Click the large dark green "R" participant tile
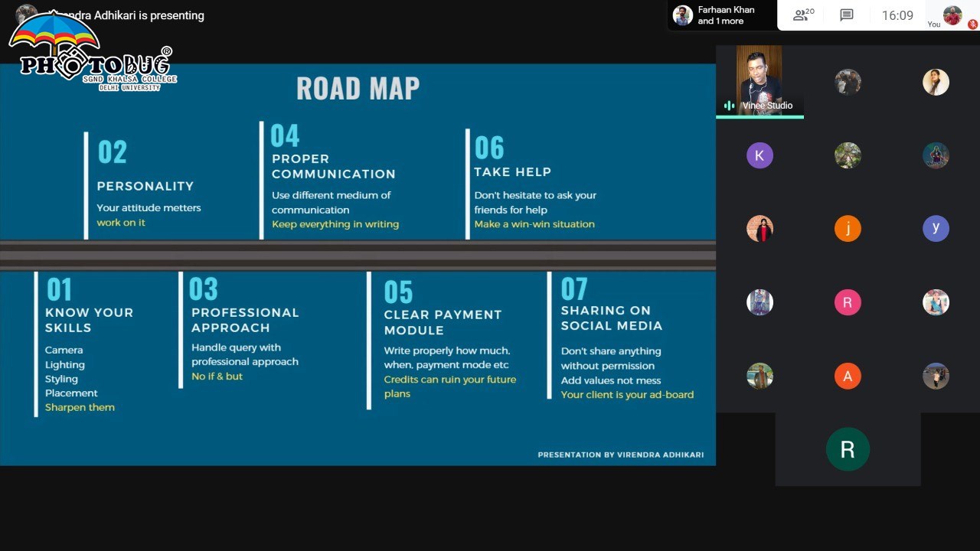 [848, 449]
